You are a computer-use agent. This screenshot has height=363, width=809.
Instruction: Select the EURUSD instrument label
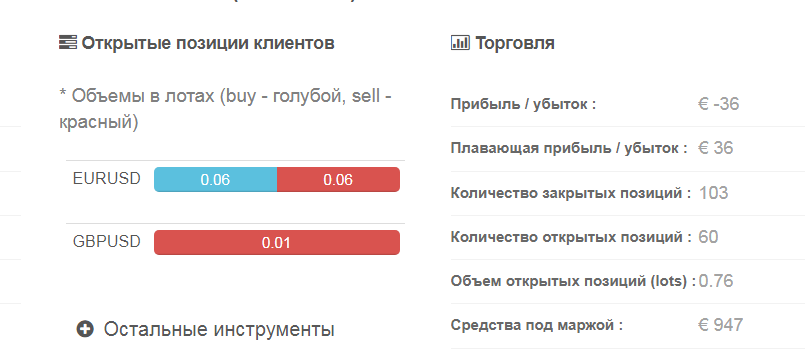107,179
